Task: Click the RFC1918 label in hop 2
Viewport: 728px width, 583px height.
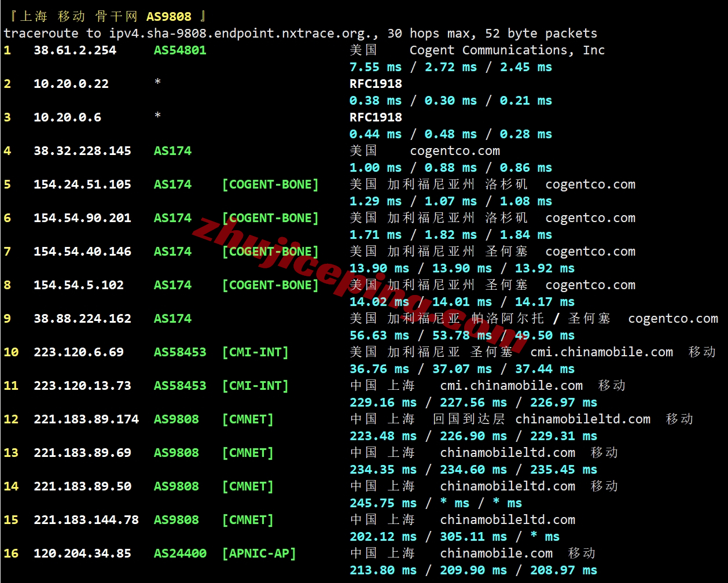Action: [x=376, y=84]
